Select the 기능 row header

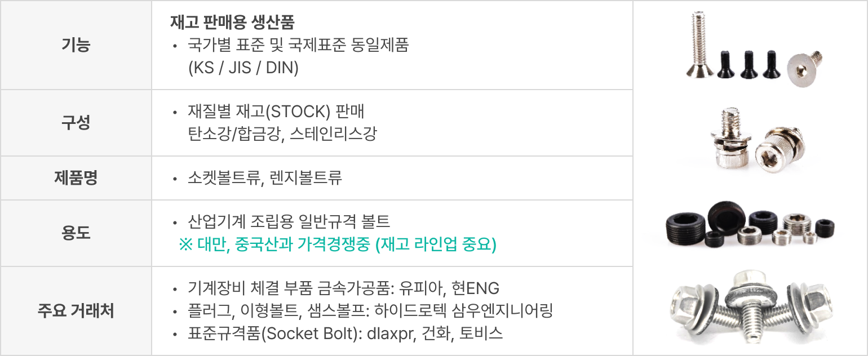tap(76, 45)
